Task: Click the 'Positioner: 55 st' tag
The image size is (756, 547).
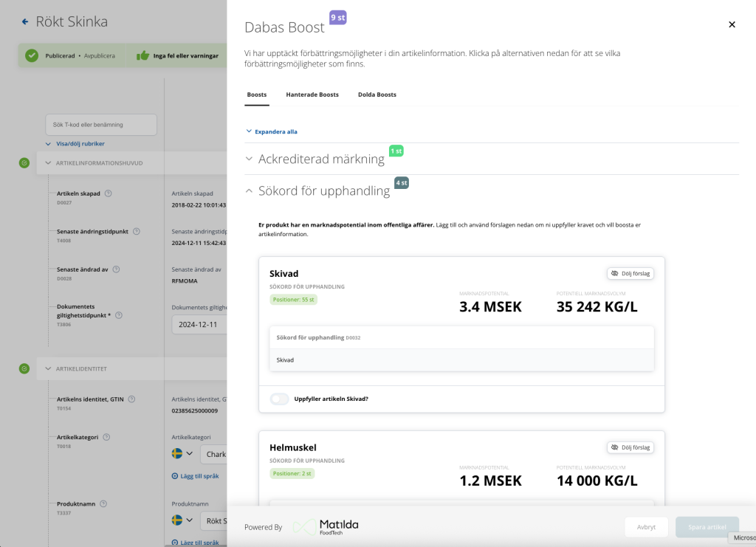Action: tap(294, 300)
